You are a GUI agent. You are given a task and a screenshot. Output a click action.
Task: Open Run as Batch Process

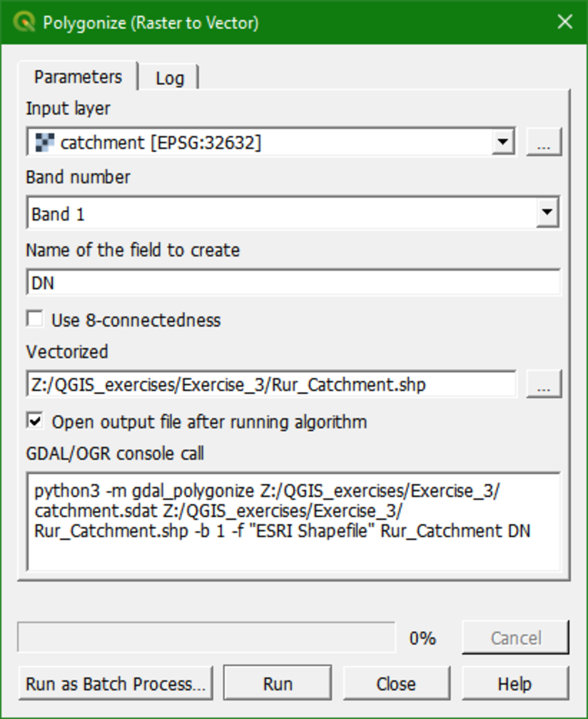[x=116, y=683]
